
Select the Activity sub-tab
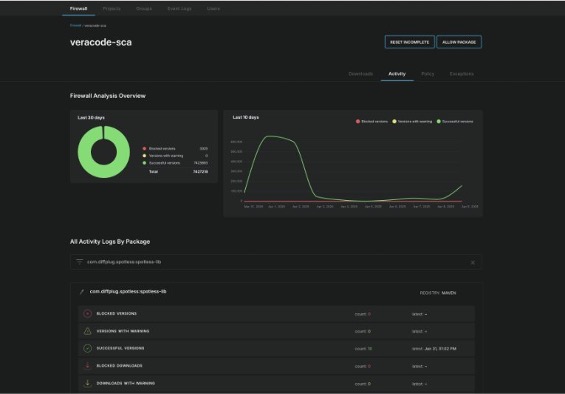click(397, 74)
